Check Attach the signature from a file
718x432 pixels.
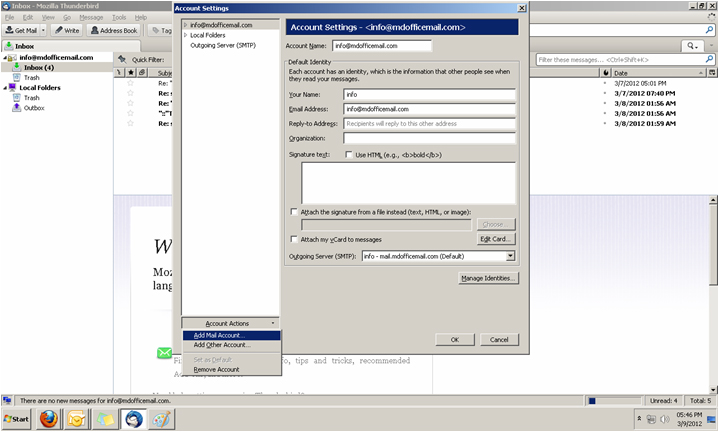(294, 212)
